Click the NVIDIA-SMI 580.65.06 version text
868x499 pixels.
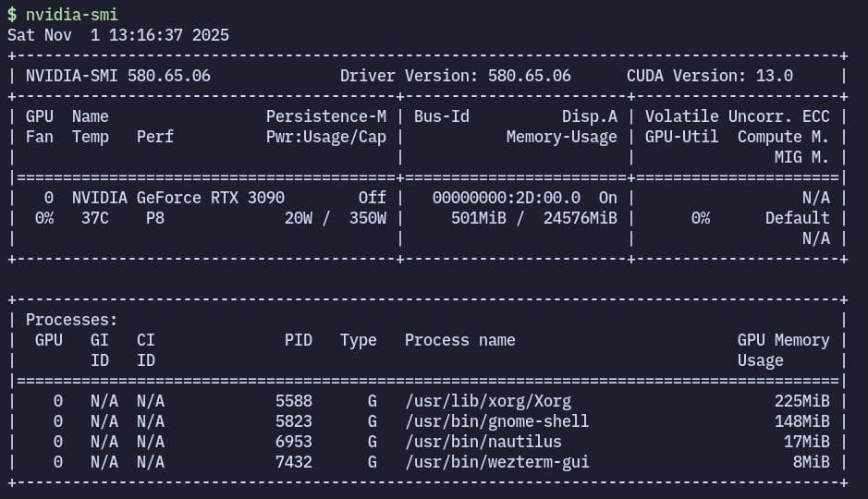pyautogui.click(x=117, y=76)
